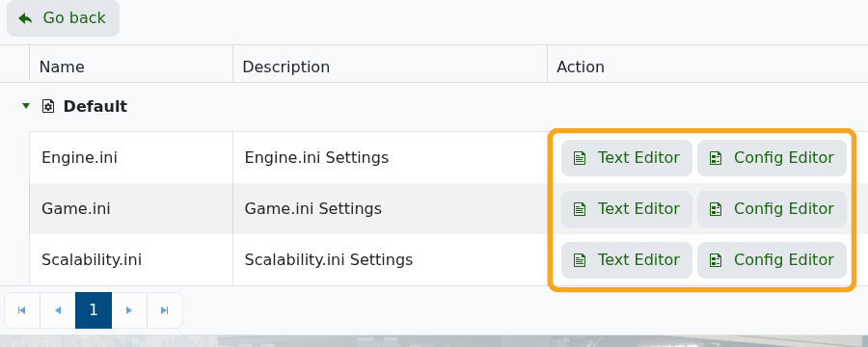Select page 1 in the pager
This screenshot has height=347, width=868.
tap(94, 310)
